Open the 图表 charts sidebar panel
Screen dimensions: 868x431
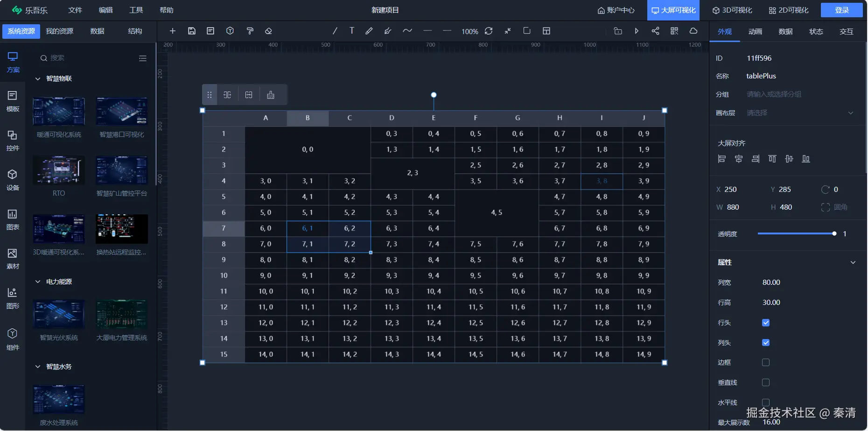13,219
